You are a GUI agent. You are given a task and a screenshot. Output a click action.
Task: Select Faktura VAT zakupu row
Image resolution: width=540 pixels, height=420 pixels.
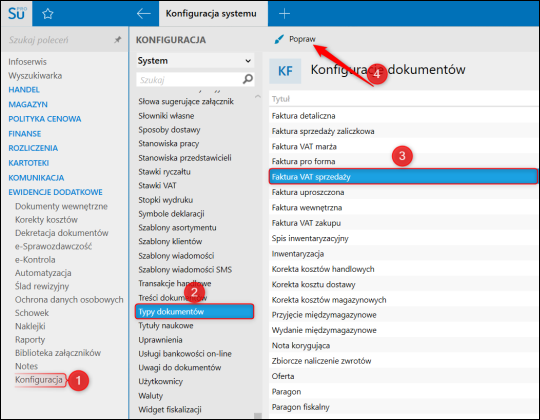[403, 223]
